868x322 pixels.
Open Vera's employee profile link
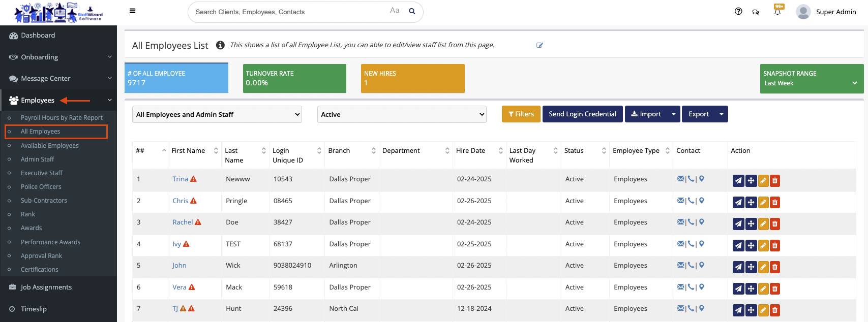click(179, 287)
